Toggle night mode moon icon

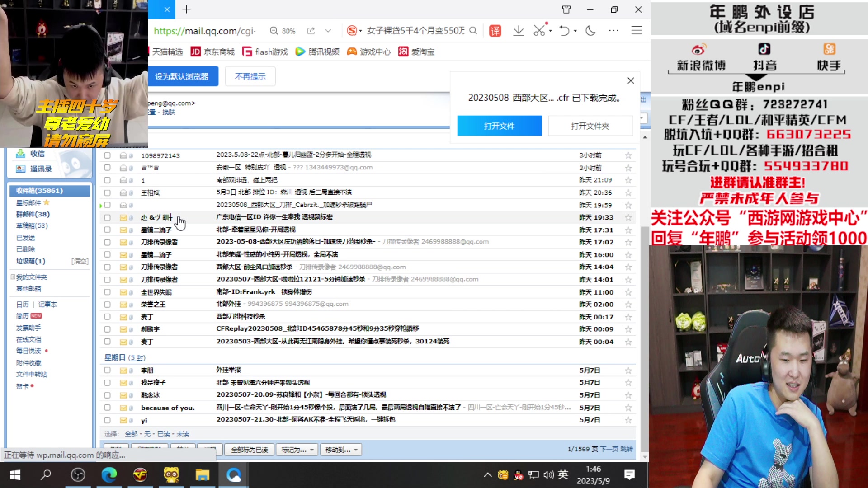[x=590, y=31]
